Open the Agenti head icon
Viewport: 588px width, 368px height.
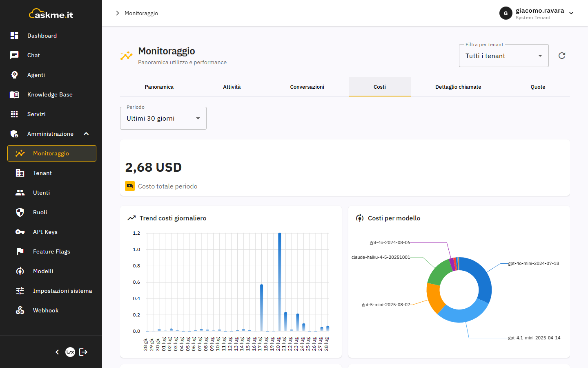click(x=14, y=75)
